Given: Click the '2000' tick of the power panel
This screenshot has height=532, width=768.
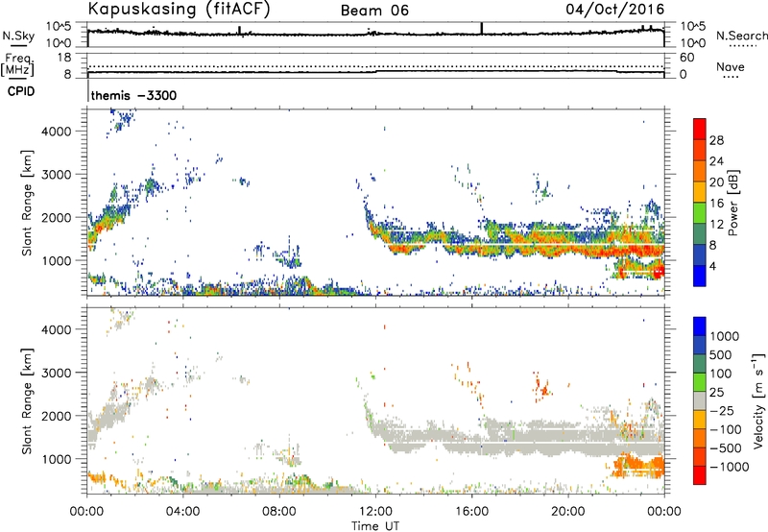Looking at the screenshot, I should tap(57, 217).
